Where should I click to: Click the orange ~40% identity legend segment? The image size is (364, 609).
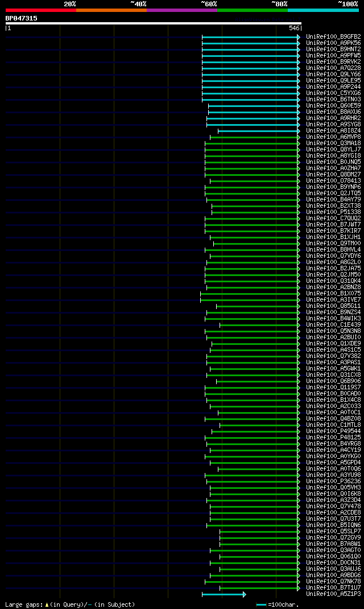(x=111, y=10)
